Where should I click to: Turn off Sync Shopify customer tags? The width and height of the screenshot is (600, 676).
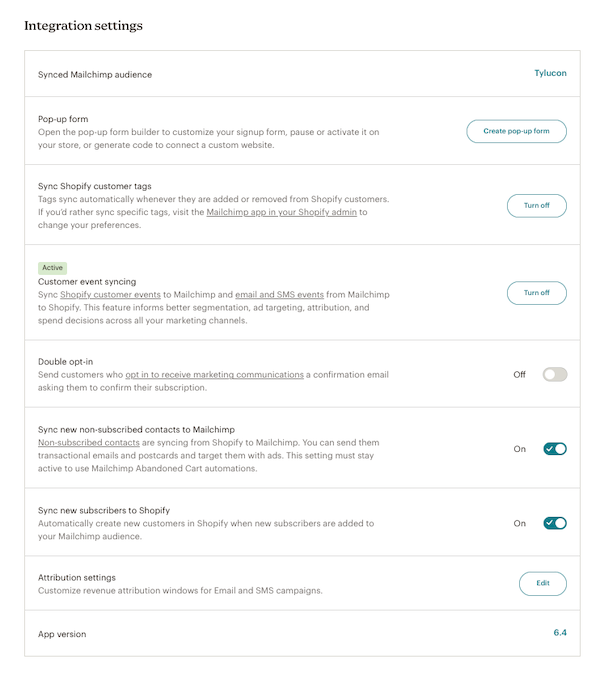coord(536,205)
